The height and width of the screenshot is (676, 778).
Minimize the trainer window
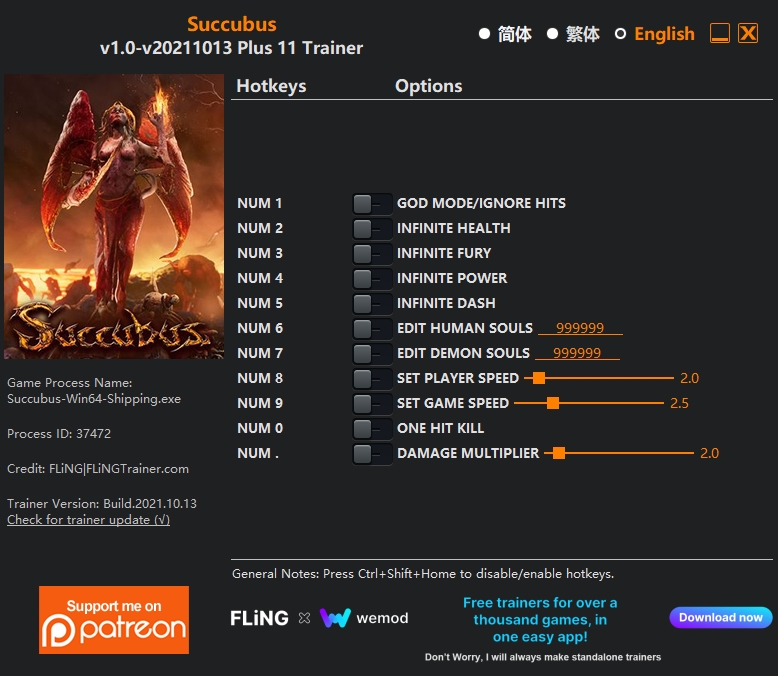pyautogui.click(x=719, y=33)
